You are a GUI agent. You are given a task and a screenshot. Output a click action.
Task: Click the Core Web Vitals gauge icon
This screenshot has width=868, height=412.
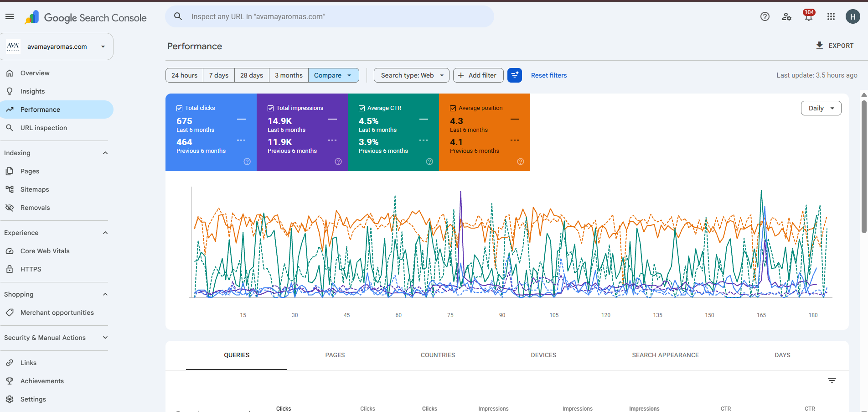[x=10, y=251]
